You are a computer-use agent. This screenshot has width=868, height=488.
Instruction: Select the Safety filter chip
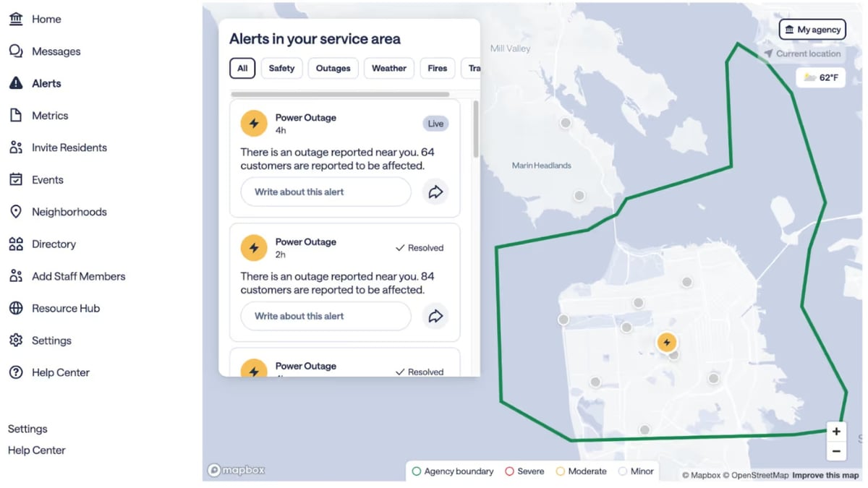[281, 68]
